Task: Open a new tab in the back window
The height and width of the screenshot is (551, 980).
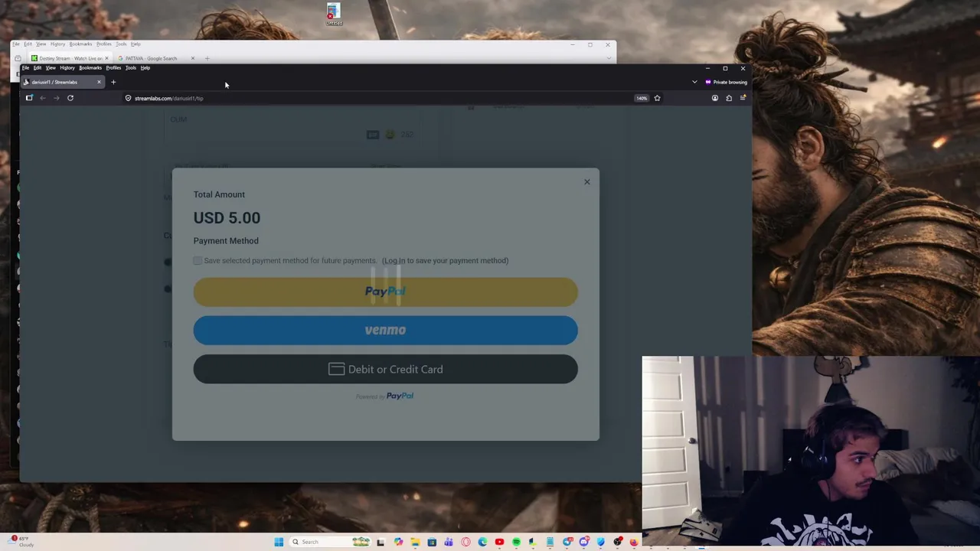Action: (207, 58)
